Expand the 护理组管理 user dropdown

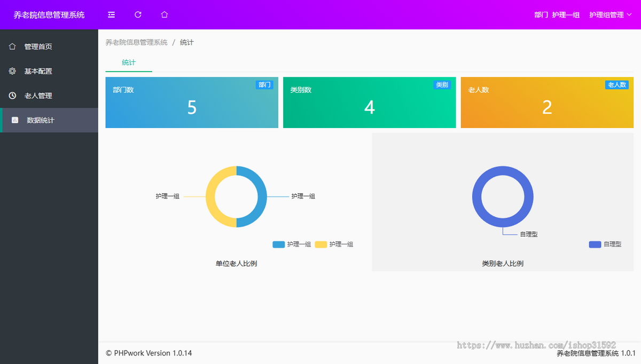tap(611, 15)
